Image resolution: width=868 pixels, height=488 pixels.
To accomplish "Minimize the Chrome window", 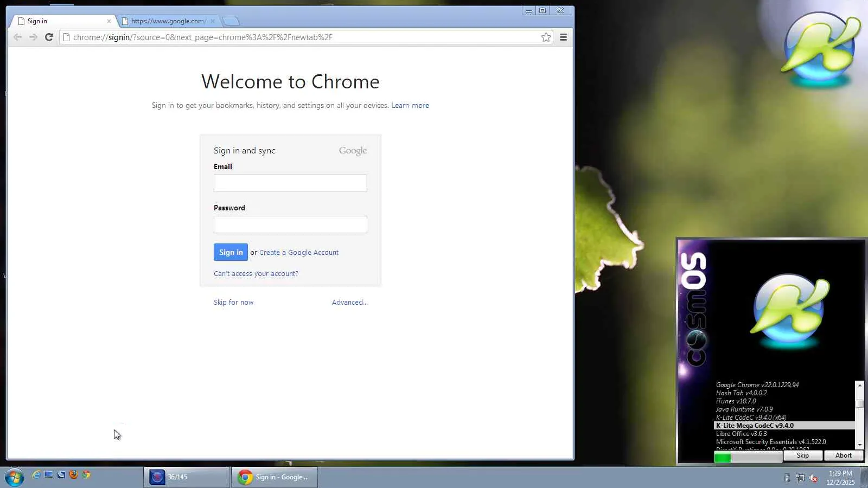I will click(x=528, y=10).
